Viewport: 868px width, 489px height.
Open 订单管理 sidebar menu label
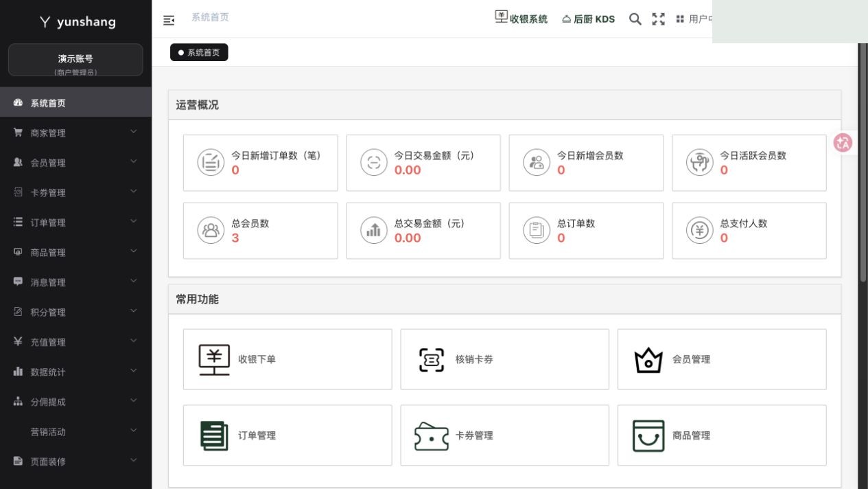point(48,223)
